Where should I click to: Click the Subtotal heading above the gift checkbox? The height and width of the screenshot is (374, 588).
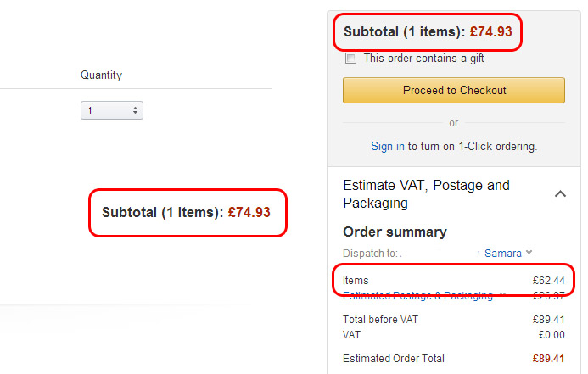tap(402, 32)
